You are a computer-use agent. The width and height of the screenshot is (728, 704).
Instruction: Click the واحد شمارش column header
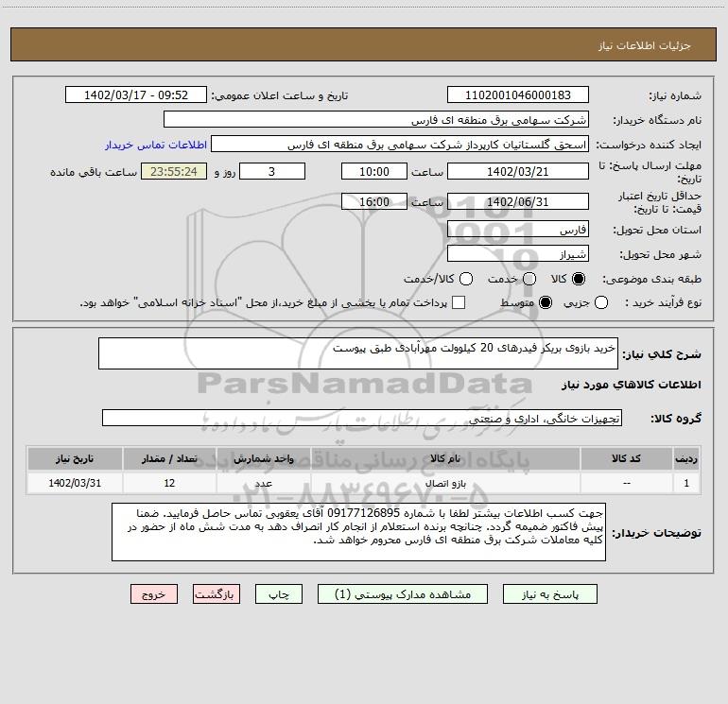[x=263, y=459]
